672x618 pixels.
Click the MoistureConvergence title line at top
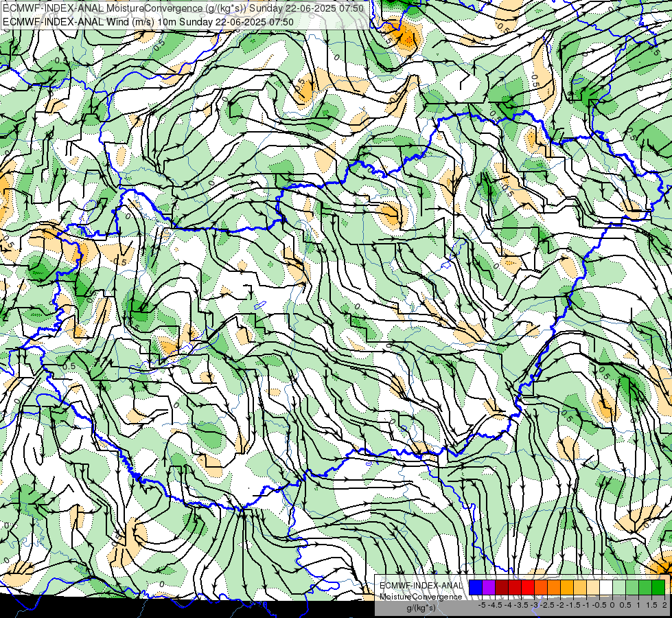[x=183, y=8]
